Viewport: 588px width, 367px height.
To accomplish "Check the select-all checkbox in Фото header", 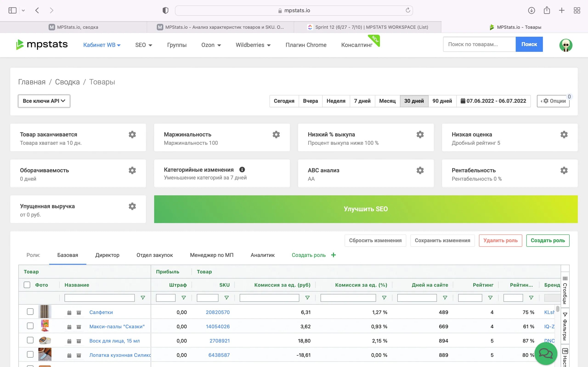I will [27, 285].
